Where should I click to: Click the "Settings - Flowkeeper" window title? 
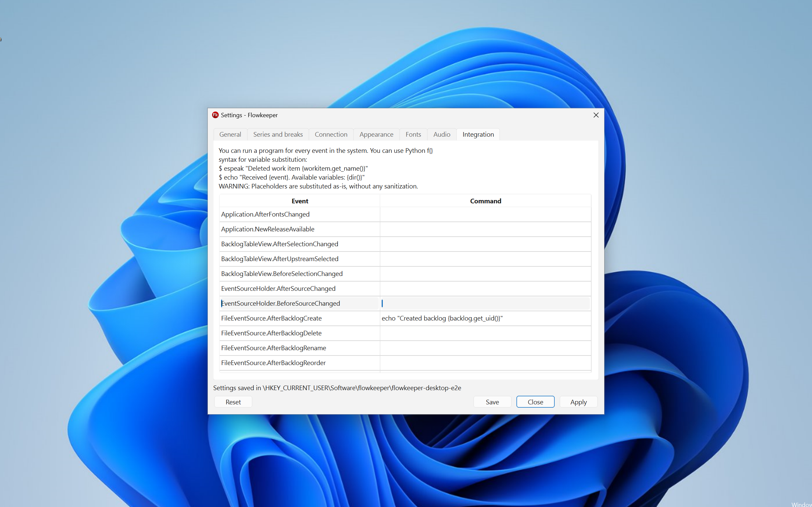pos(249,115)
